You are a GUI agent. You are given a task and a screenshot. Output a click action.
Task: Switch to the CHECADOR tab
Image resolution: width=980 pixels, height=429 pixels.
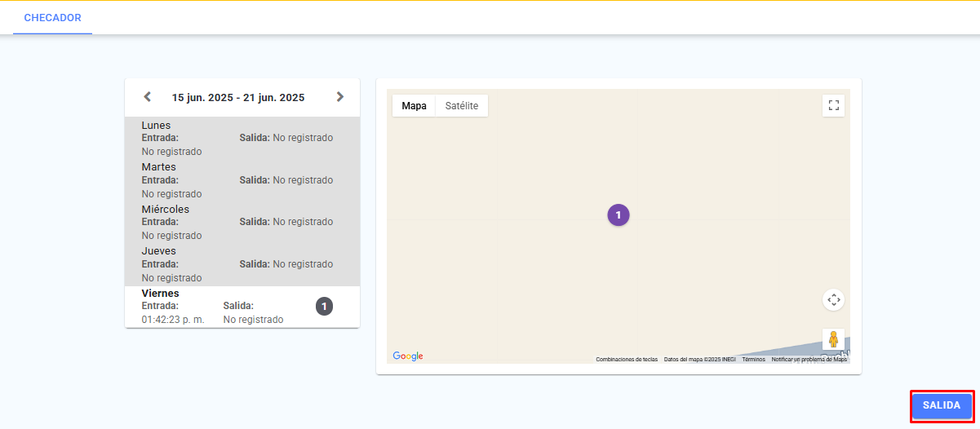52,18
